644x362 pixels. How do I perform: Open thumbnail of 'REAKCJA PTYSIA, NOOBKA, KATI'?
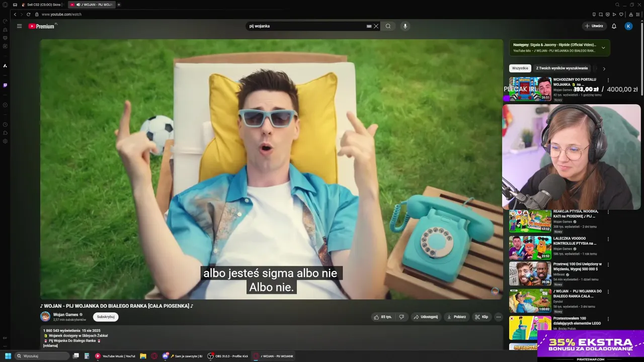point(530,221)
